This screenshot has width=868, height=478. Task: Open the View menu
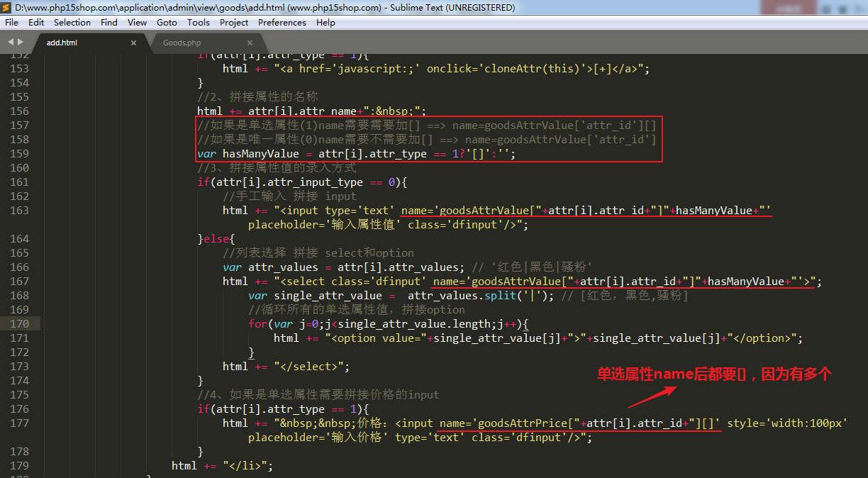pos(137,23)
